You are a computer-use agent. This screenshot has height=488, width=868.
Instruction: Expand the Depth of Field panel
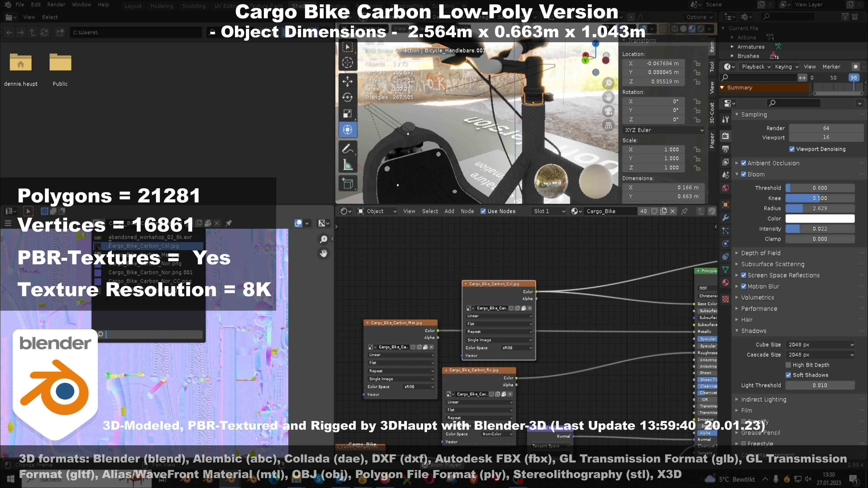[760, 253]
